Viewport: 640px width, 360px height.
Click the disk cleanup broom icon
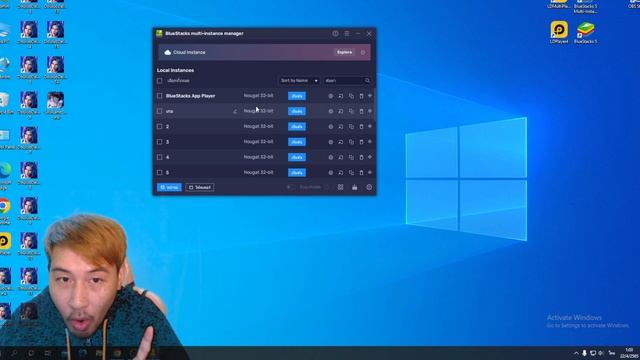(355, 187)
